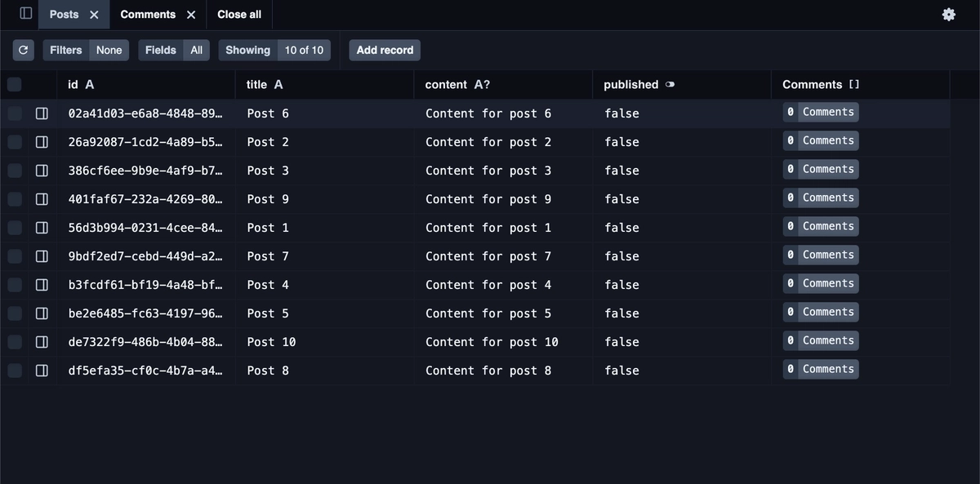Click the toggle icon in the published header

tap(670, 84)
